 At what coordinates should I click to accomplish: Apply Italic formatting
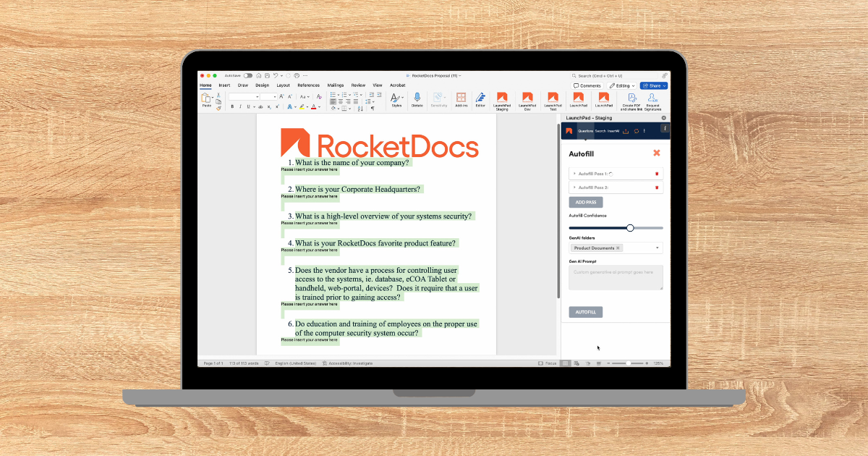[240, 106]
